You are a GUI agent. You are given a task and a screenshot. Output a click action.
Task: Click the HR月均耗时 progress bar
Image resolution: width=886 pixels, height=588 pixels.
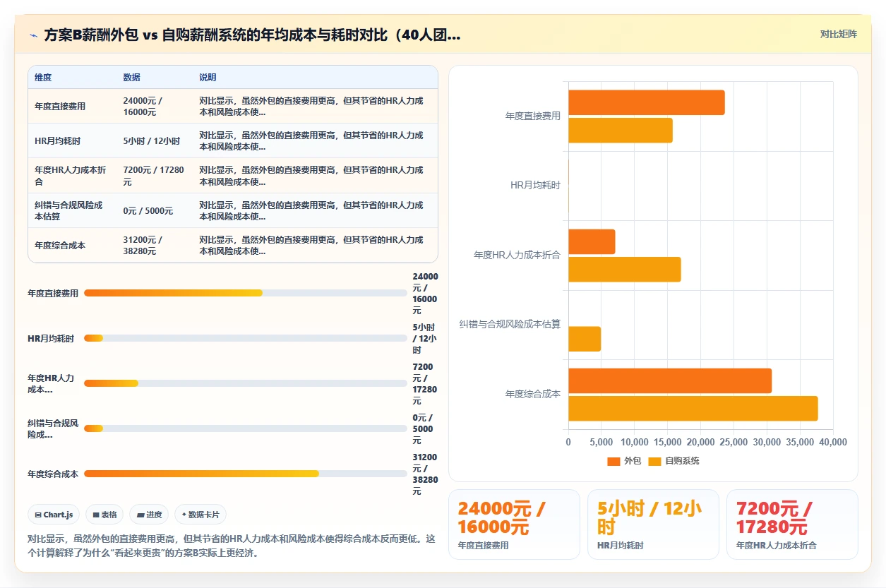click(246, 338)
